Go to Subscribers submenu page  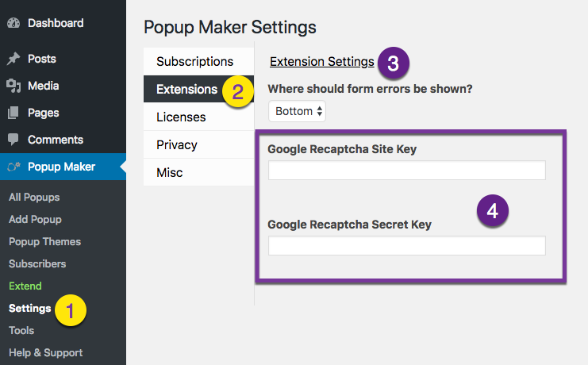pos(37,263)
